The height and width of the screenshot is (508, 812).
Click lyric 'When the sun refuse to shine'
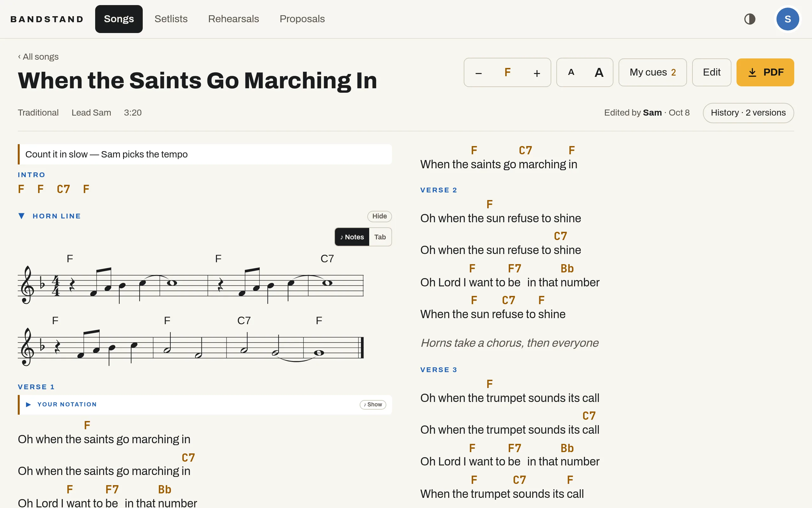coord(493,314)
